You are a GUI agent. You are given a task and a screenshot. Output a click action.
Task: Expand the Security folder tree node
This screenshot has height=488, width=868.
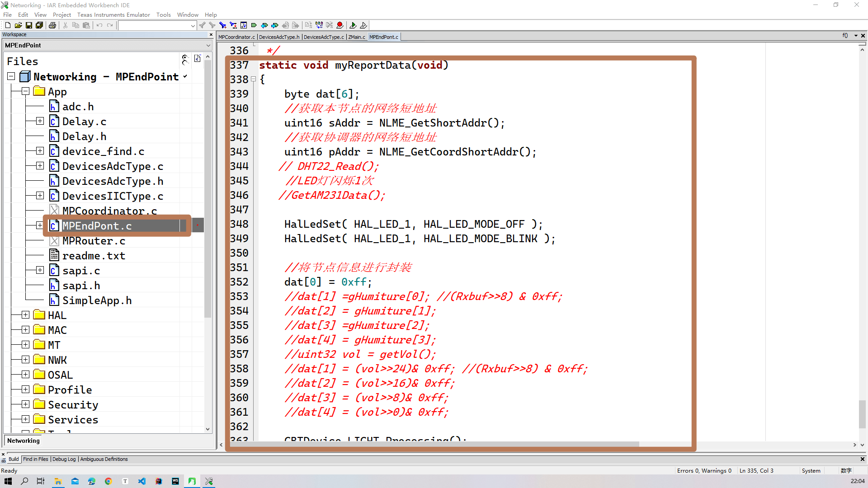click(26, 404)
